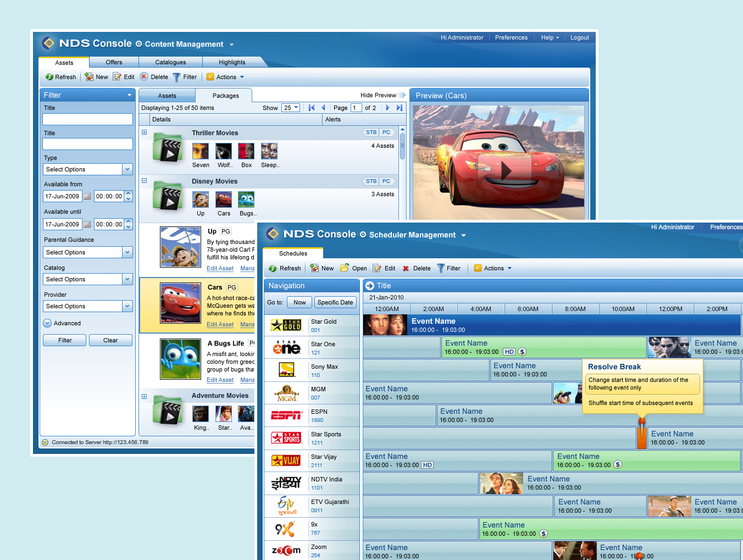Select the Schedules tab

(x=293, y=253)
